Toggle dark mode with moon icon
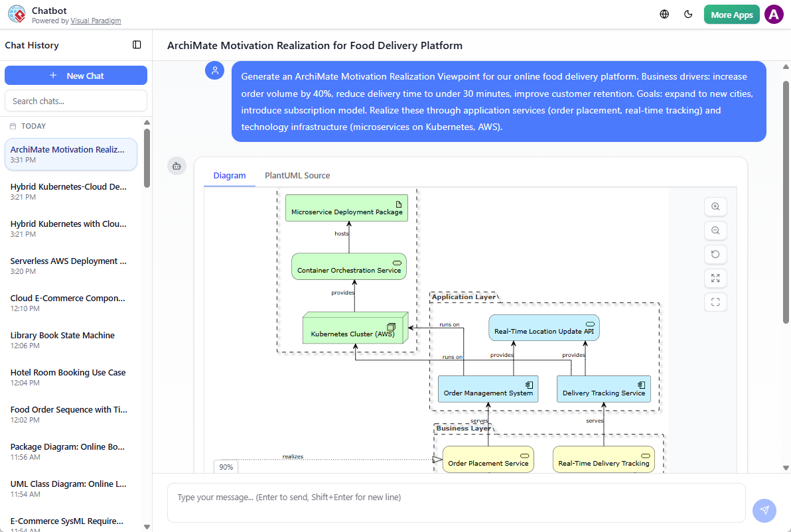The image size is (791, 532). tap(688, 15)
